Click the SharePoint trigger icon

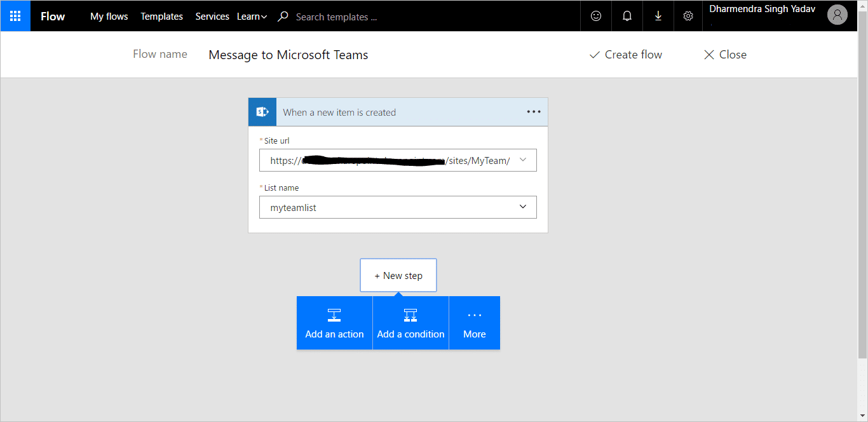pos(262,112)
